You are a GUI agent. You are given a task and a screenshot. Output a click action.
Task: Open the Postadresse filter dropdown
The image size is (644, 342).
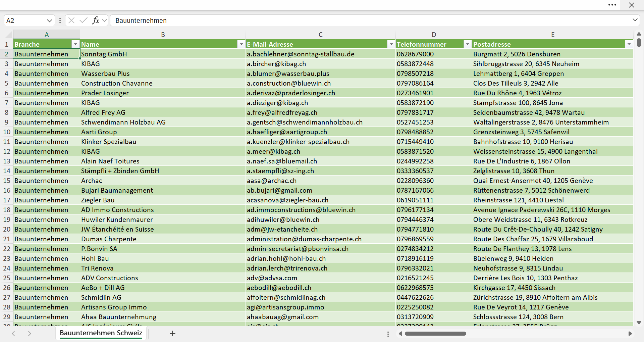coord(629,44)
